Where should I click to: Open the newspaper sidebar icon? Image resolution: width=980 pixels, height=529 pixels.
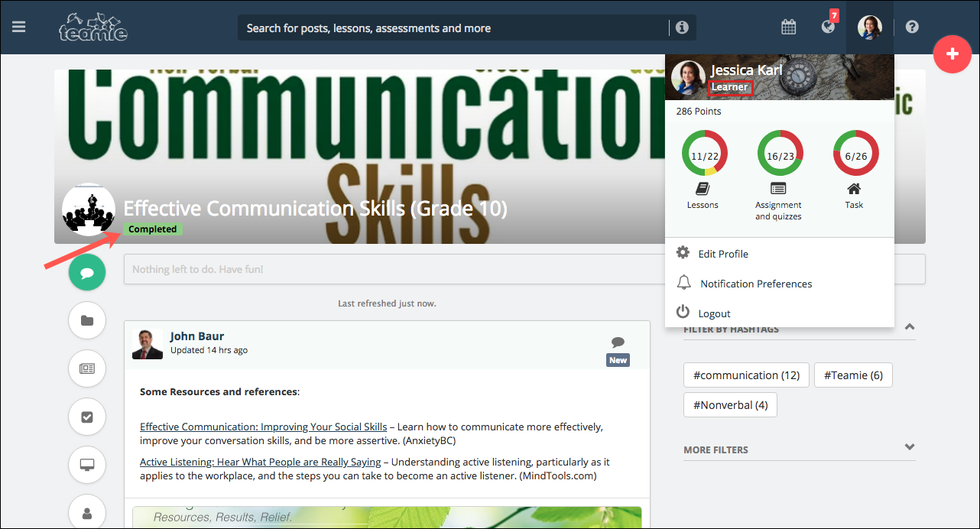(87, 368)
